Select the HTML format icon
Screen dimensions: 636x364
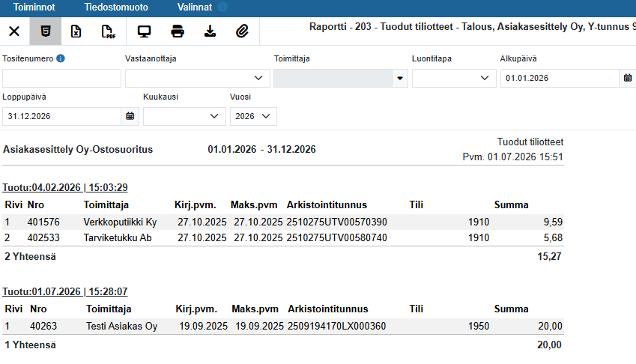pyautogui.click(x=46, y=31)
